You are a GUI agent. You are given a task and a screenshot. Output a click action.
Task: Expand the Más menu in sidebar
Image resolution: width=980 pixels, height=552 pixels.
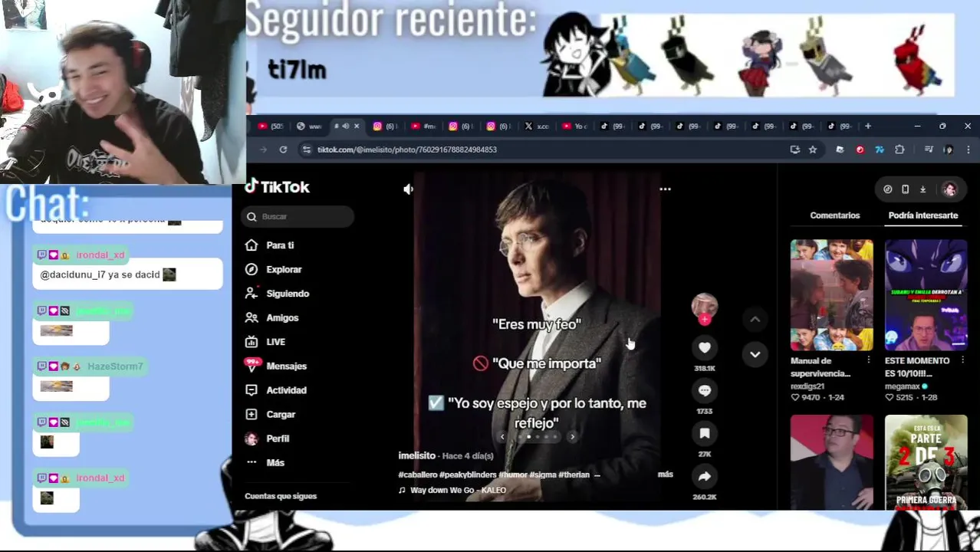click(x=265, y=463)
